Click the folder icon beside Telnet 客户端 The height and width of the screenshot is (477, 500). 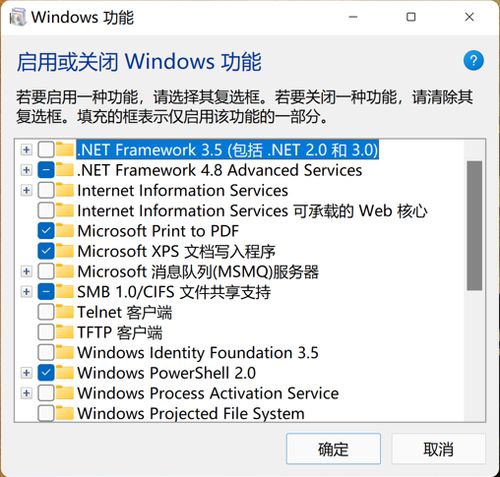point(65,312)
